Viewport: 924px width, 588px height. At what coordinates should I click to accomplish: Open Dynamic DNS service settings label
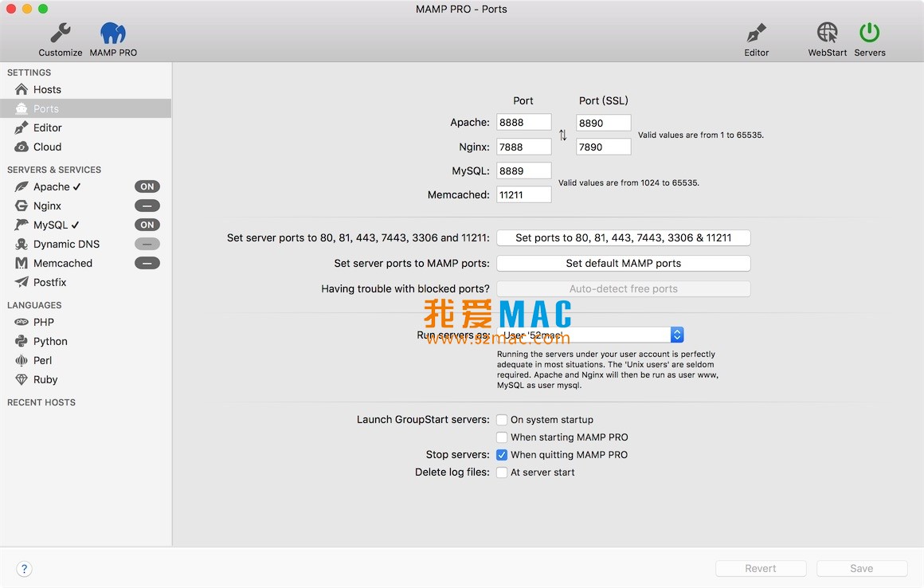pos(67,244)
